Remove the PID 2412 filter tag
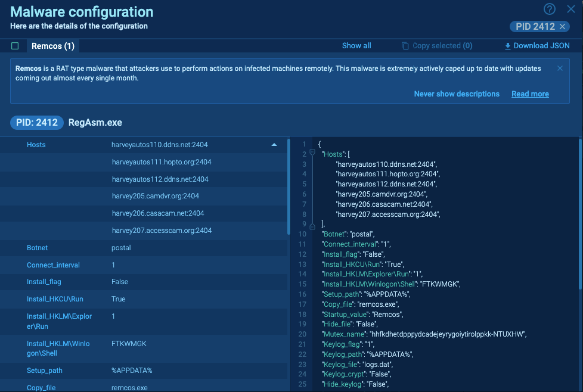 (x=562, y=26)
